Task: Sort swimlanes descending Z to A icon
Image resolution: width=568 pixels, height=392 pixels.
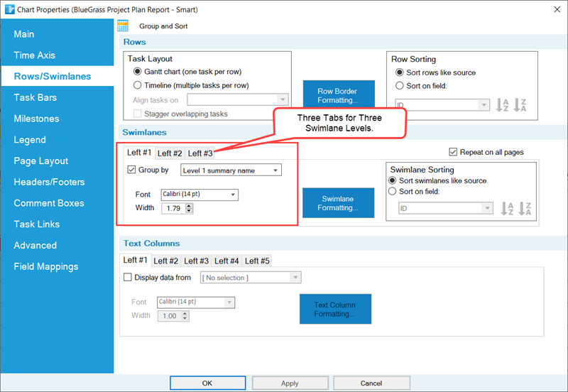Action: (x=525, y=208)
